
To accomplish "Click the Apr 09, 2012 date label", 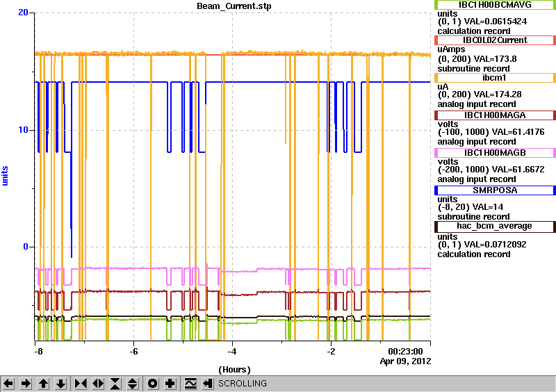I will click(x=405, y=361).
